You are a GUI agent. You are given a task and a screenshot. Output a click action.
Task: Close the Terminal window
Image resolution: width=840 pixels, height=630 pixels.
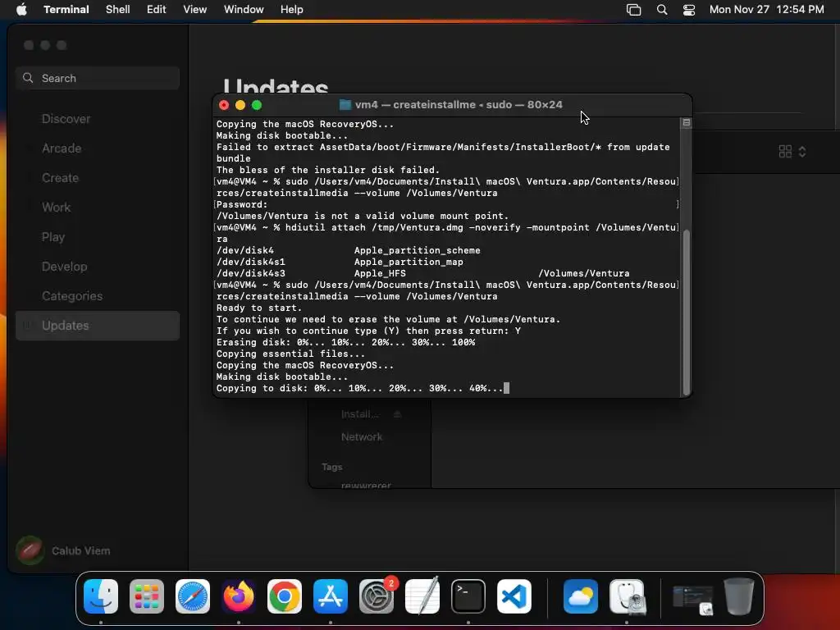(x=224, y=105)
